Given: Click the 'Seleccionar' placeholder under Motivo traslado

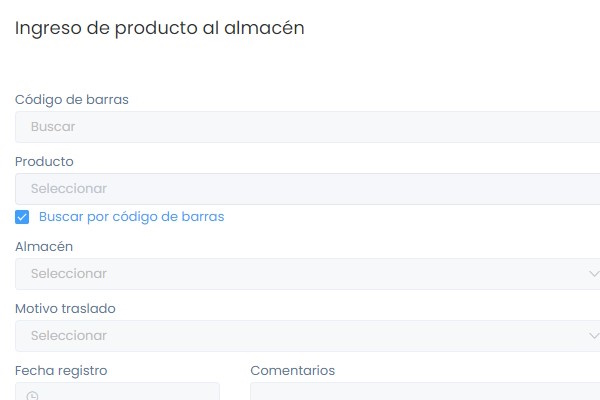Looking at the screenshot, I should (x=68, y=335).
